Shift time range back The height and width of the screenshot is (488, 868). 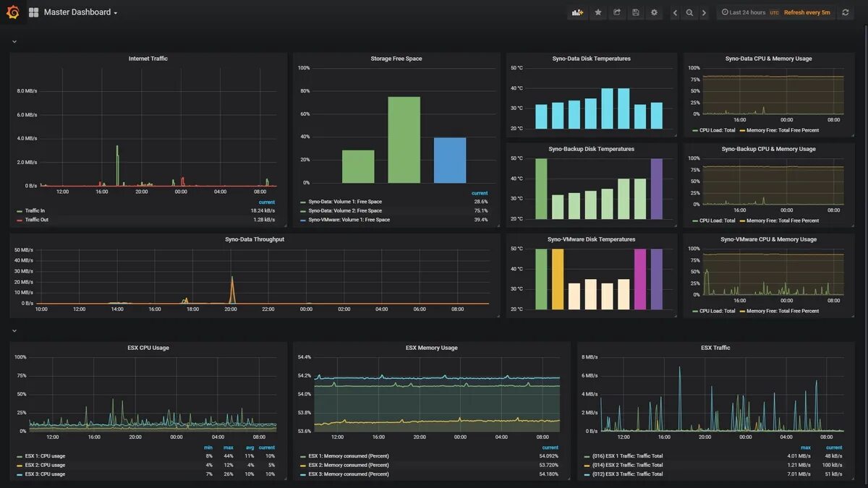pyautogui.click(x=675, y=12)
